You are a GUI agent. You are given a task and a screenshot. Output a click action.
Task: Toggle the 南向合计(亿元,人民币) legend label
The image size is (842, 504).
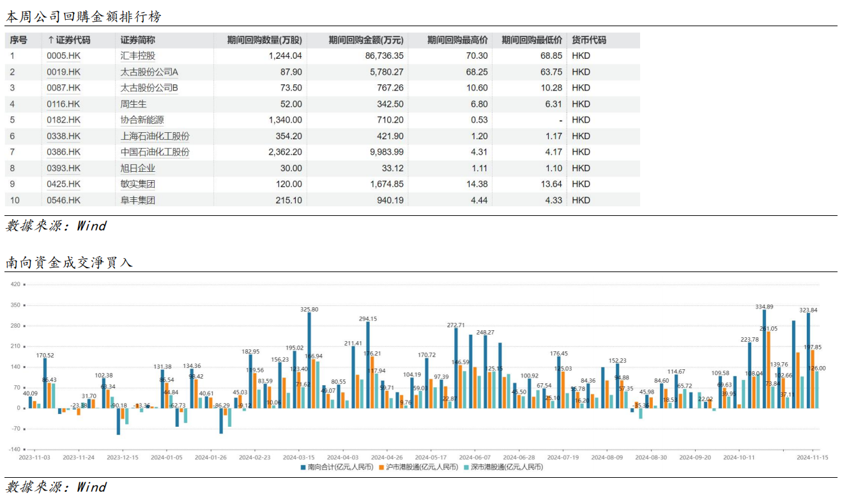pyautogui.click(x=341, y=468)
